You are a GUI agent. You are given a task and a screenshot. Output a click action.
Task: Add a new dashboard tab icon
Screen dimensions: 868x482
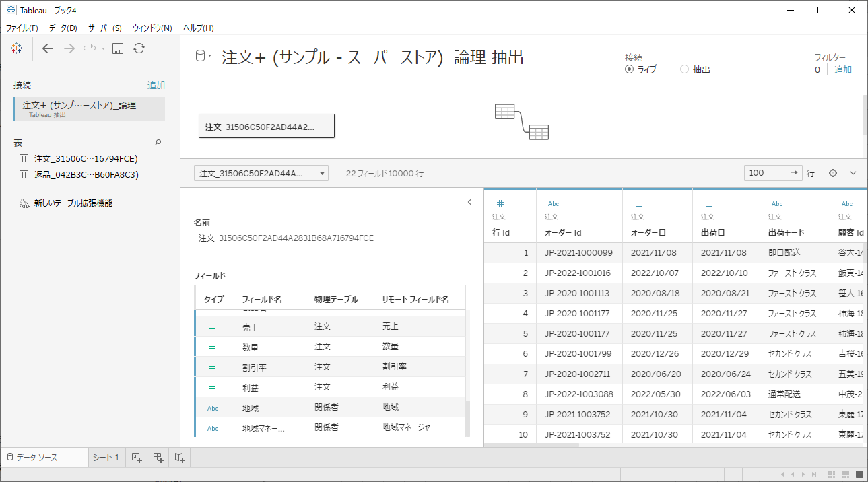point(158,458)
